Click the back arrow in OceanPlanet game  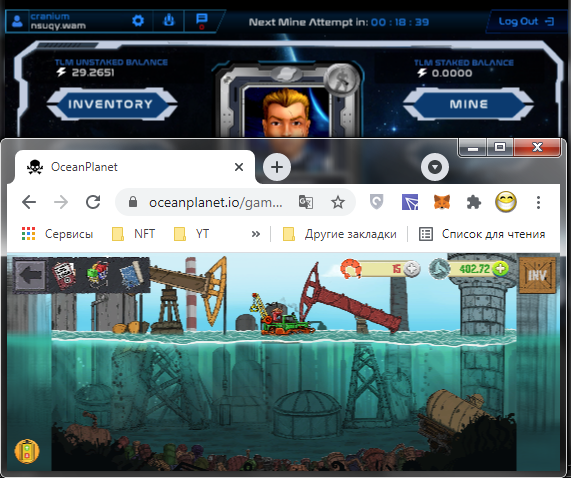click(30, 274)
